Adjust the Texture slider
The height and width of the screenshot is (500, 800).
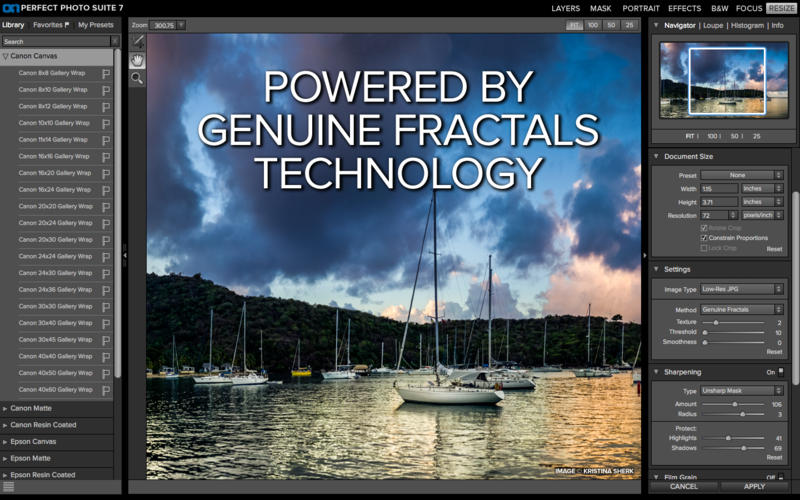(716, 322)
